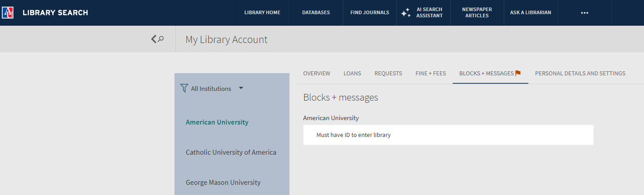Switch to the Overview tab
The width and height of the screenshot is (644, 195).
click(x=317, y=74)
